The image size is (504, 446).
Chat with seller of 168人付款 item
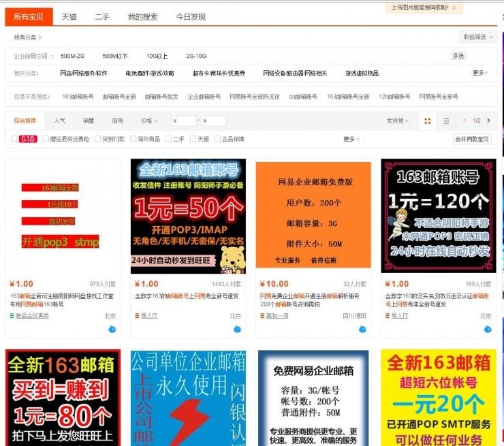coord(488,330)
